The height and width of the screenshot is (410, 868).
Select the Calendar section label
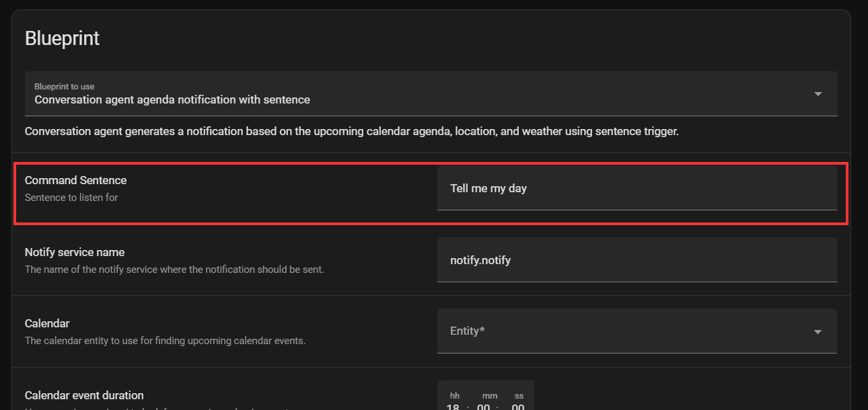[47, 323]
